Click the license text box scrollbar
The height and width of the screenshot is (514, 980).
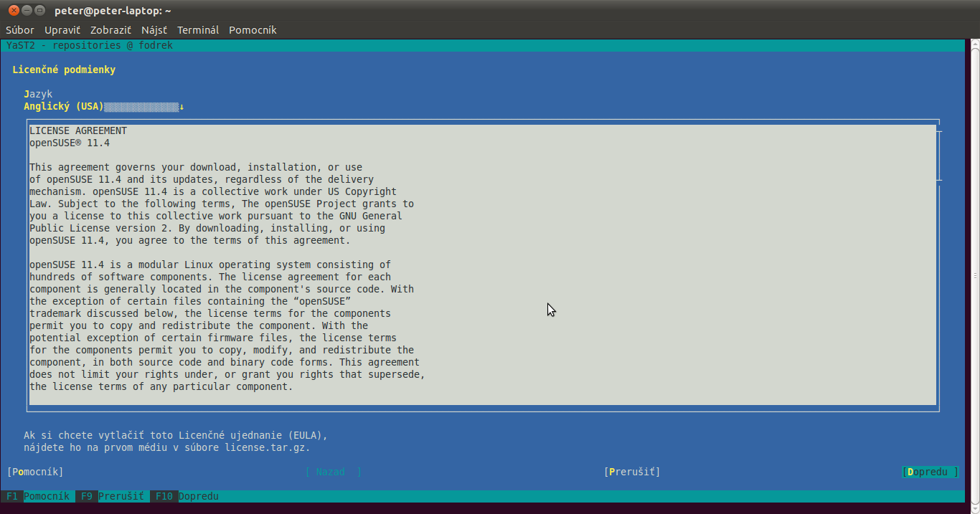939,157
